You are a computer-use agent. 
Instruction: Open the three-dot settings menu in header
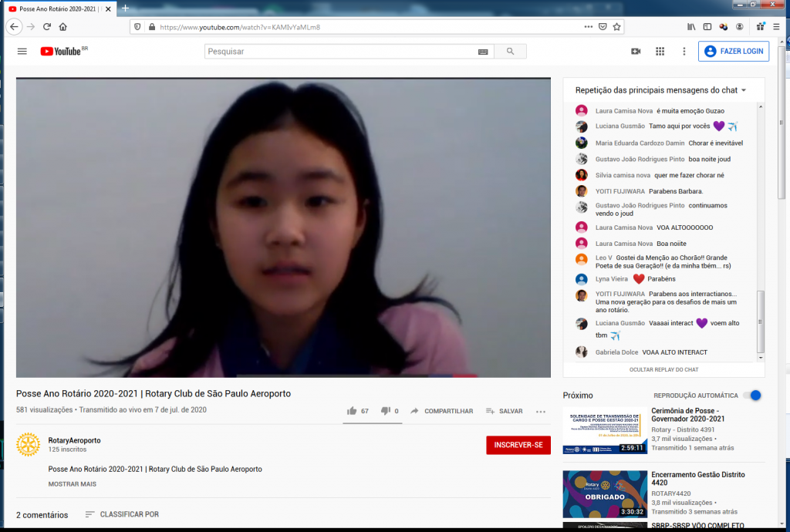[x=684, y=52]
